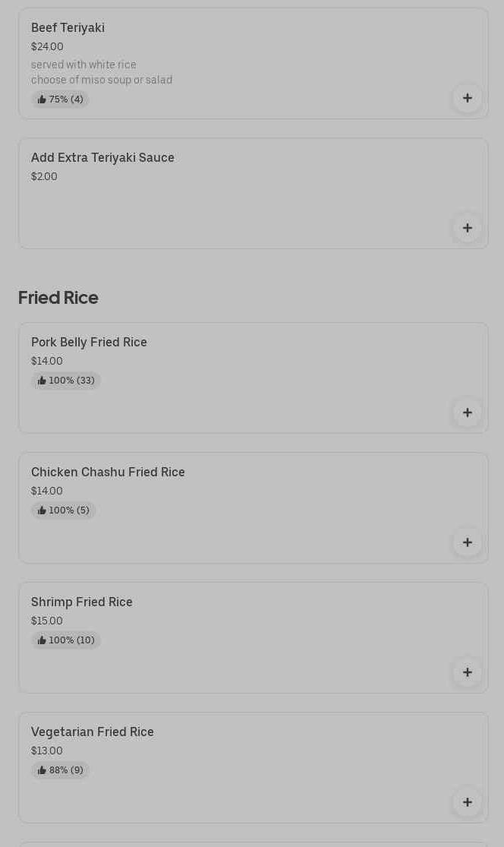504x847 pixels.
Task: Click the 100% (5) rating badge
Action: [63, 510]
